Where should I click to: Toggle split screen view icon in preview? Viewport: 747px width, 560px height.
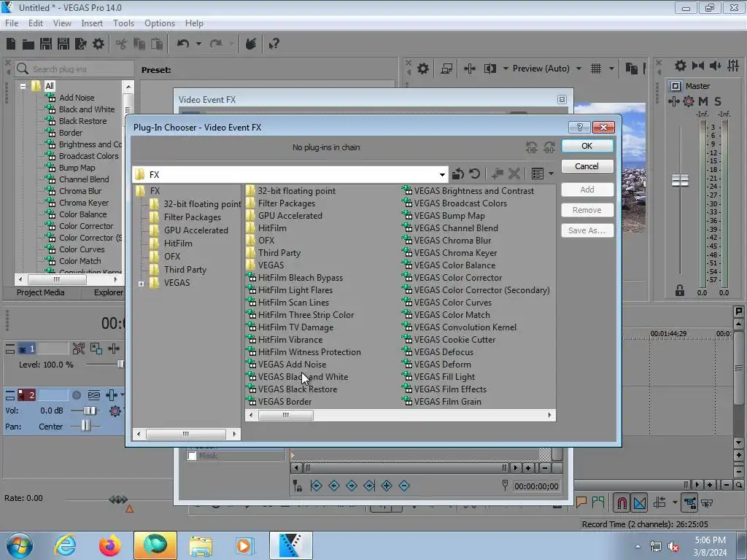pos(489,69)
